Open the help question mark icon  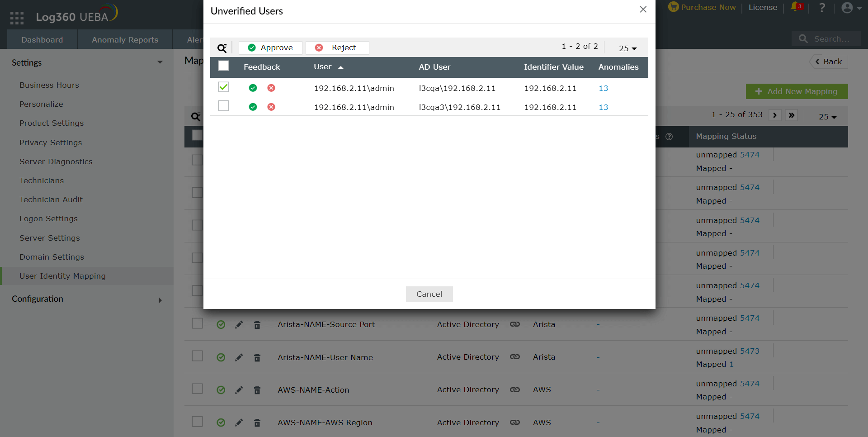point(822,8)
